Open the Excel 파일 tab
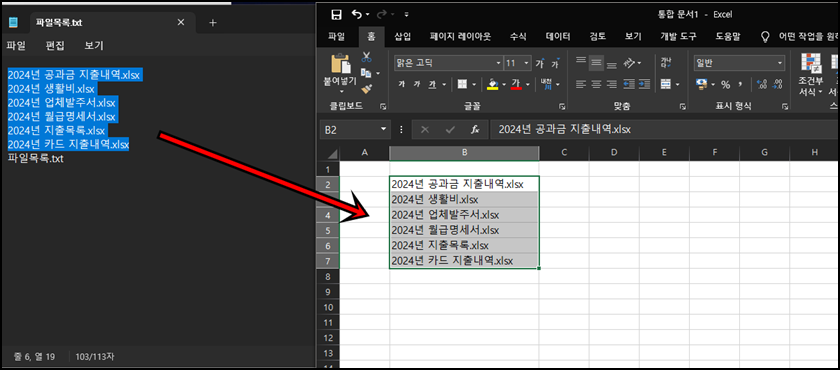This screenshot has width=840, height=370. [x=336, y=36]
